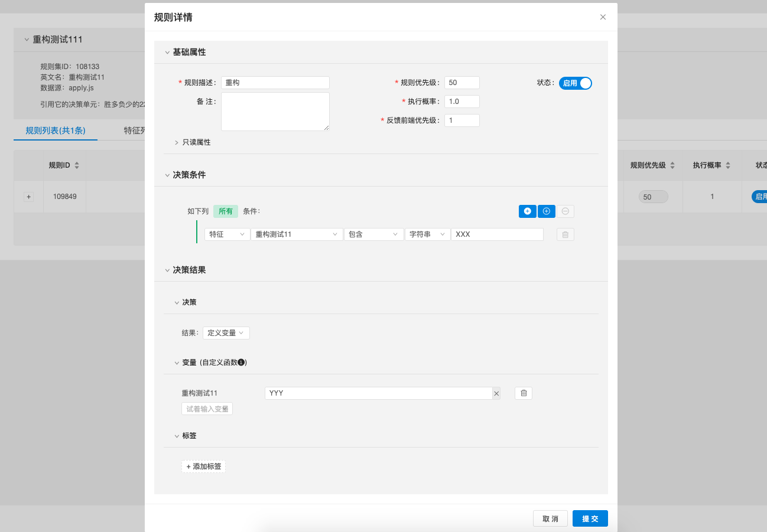Click the info icon next to 自定义函数

pos(241,363)
